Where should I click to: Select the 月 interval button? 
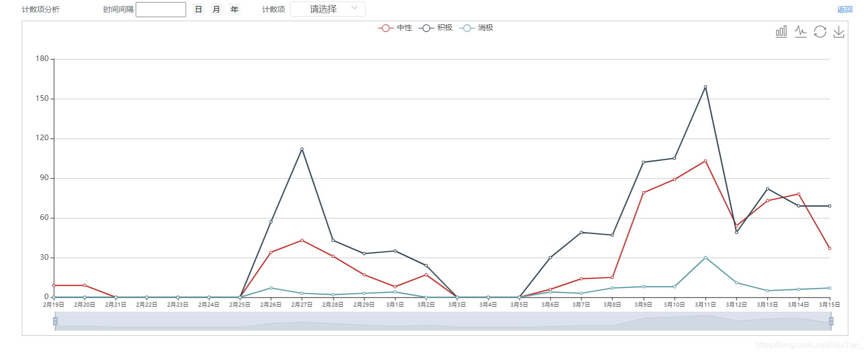tap(216, 10)
